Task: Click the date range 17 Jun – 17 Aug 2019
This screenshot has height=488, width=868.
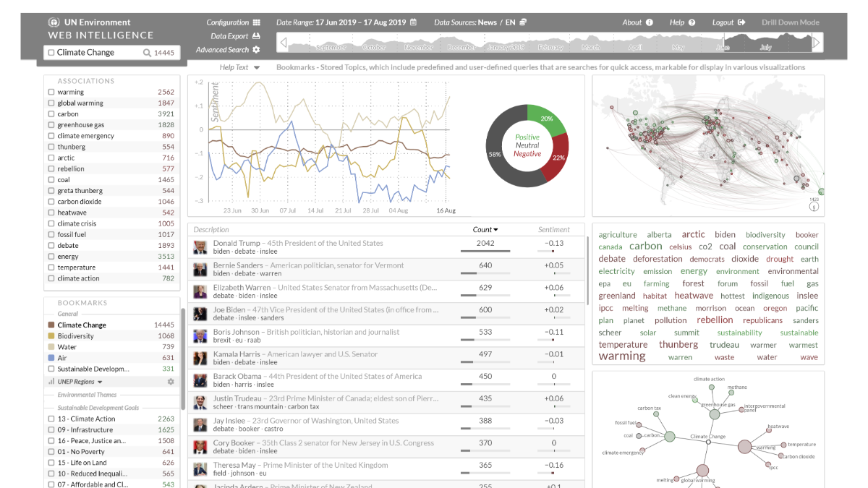Action: tap(361, 22)
